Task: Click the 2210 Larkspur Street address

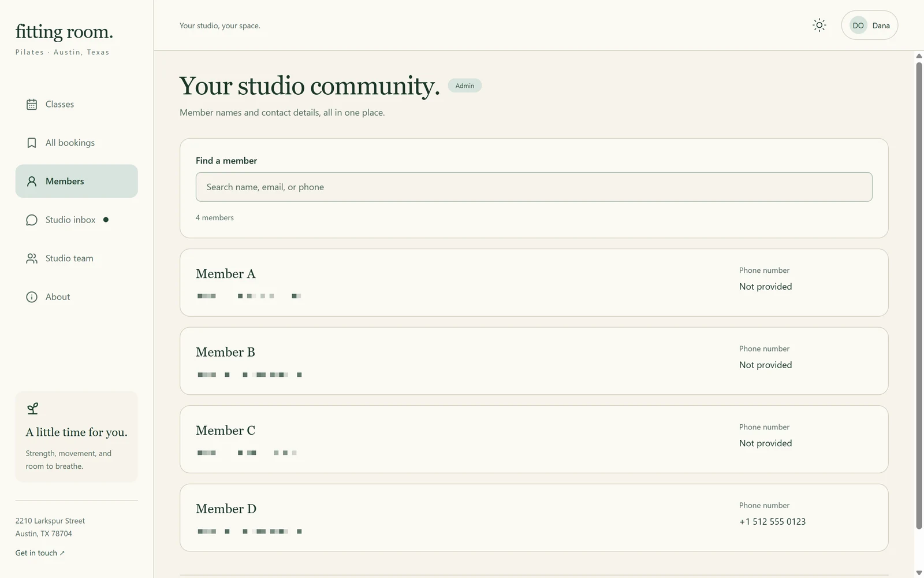Action: [x=50, y=521]
